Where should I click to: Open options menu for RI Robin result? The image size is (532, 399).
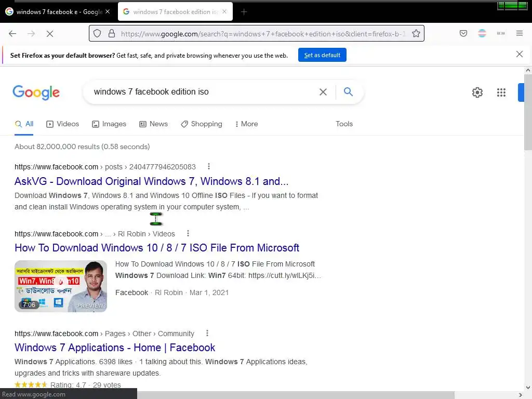click(x=188, y=233)
